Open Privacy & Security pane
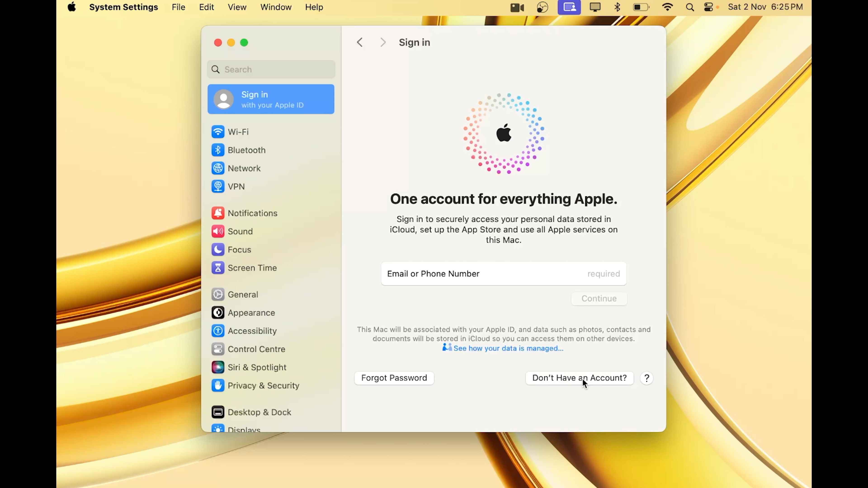 click(x=263, y=386)
